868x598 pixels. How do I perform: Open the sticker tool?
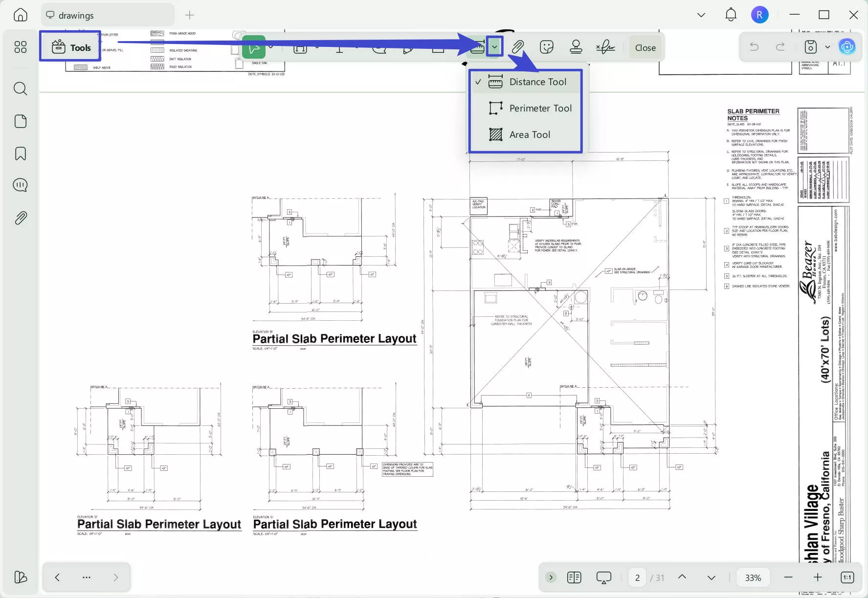click(546, 47)
